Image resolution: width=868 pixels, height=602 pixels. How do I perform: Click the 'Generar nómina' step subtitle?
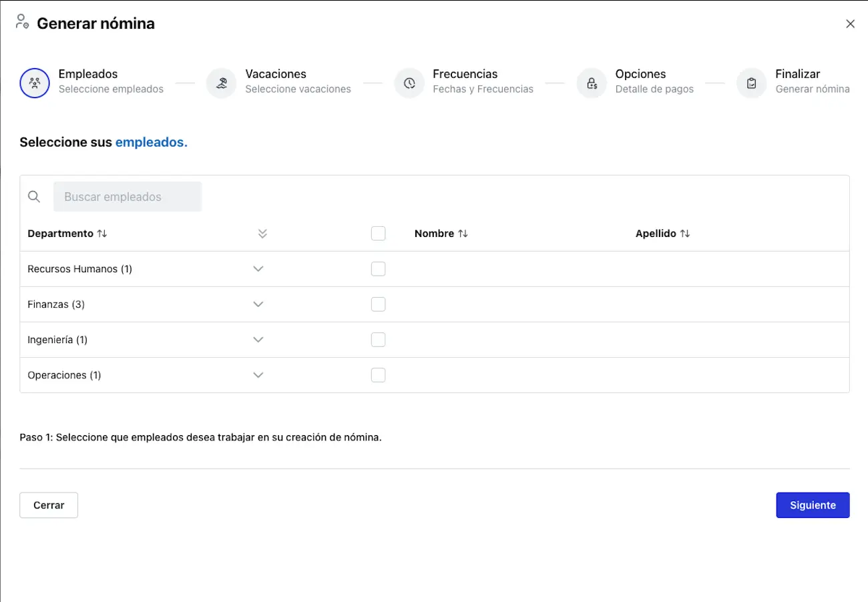(x=813, y=89)
